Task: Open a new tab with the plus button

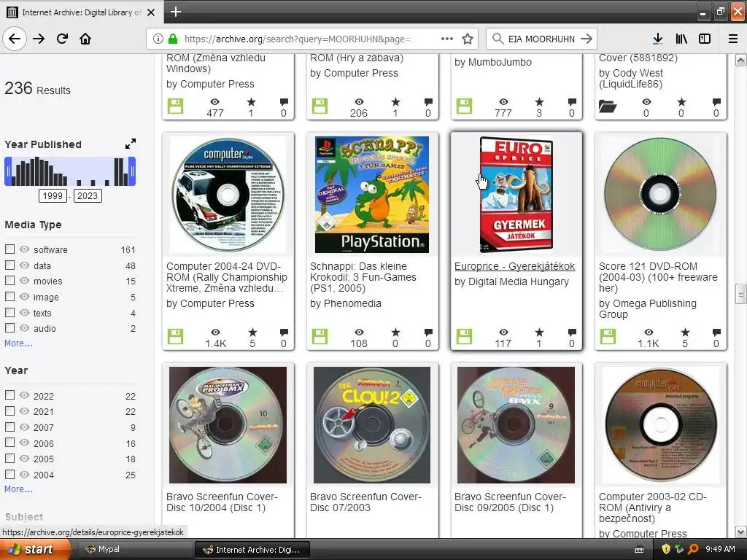Action: [x=176, y=12]
